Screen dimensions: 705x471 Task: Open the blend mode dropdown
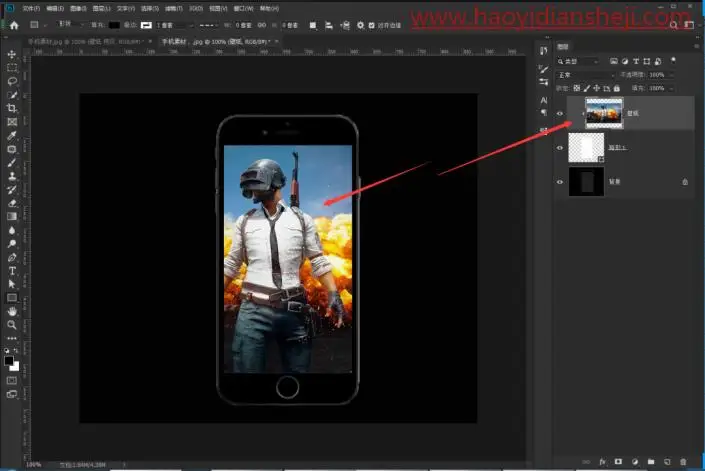[x=586, y=75]
